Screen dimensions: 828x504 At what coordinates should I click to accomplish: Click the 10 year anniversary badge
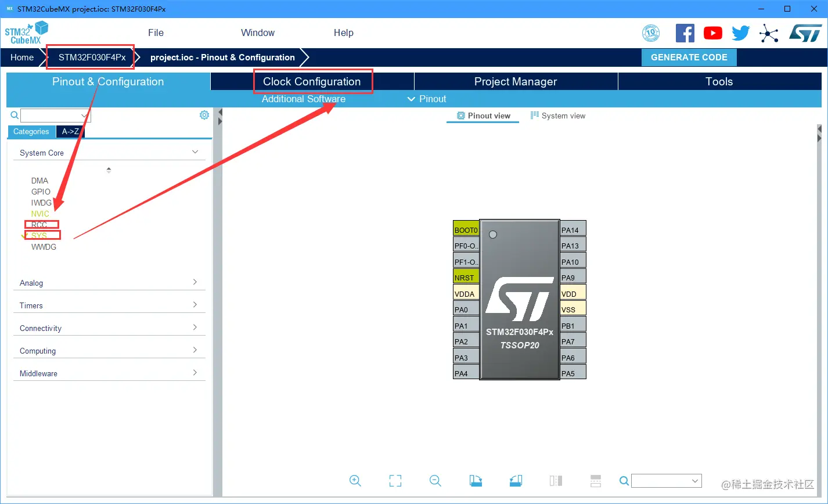651,33
